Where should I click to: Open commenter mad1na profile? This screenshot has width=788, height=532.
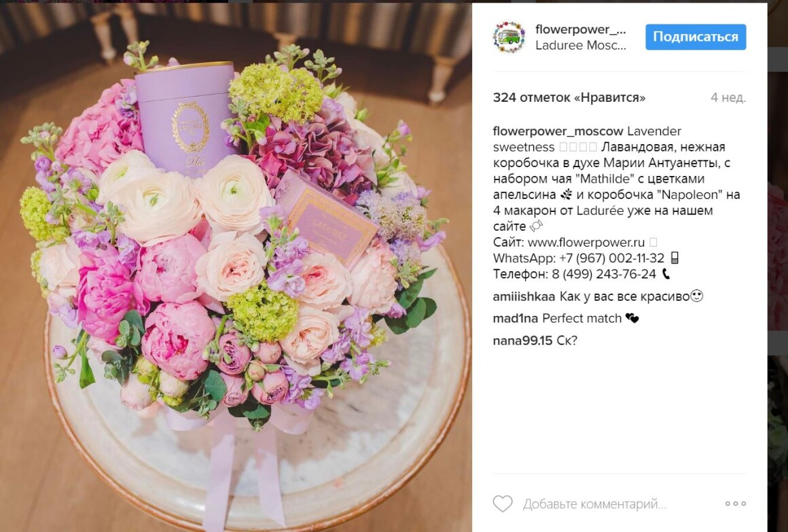[515, 318]
